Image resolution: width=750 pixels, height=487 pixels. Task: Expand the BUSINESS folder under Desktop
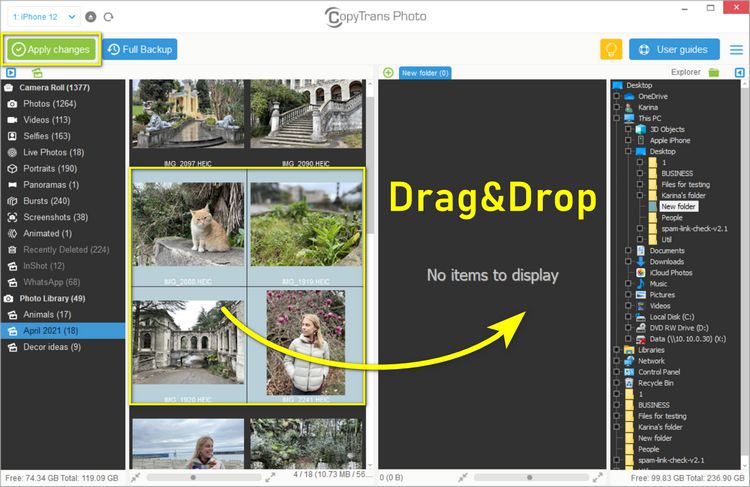coord(639,173)
